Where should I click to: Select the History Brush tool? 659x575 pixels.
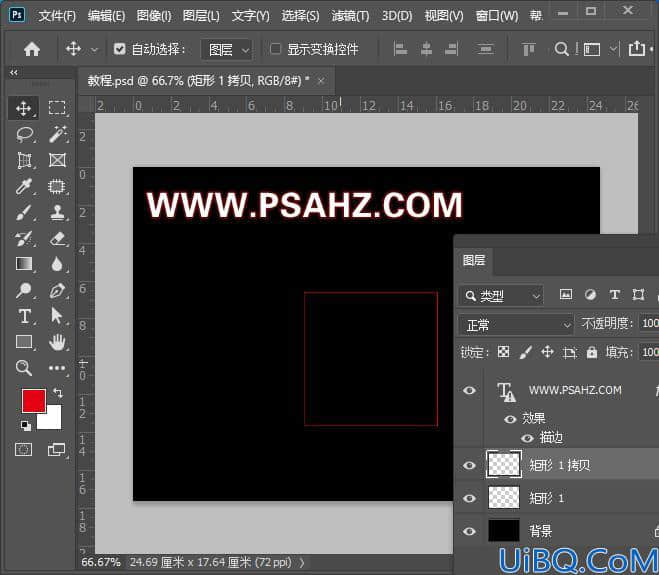(x=24, y=238)
